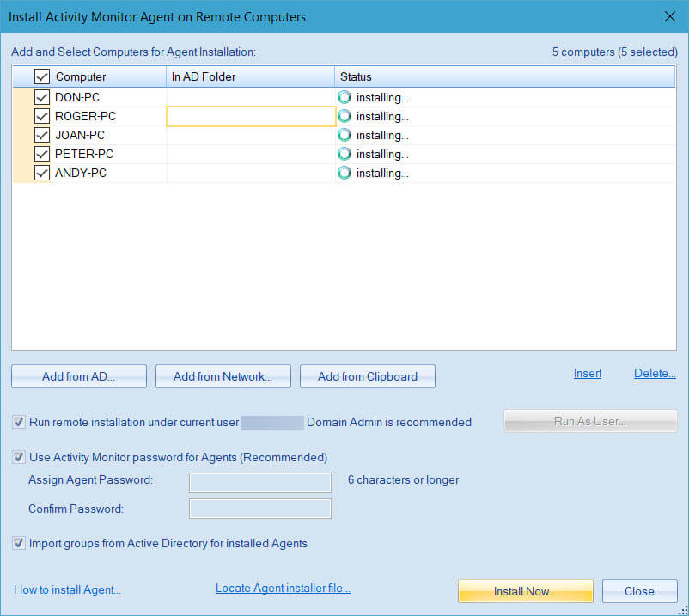Click the Run As User button

(x=590, y=421)
